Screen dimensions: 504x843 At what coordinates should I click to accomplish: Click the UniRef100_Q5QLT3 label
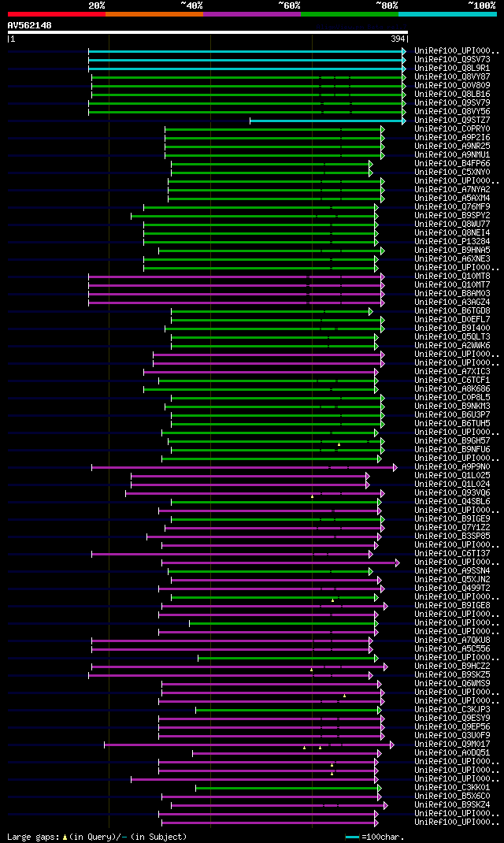(452, 337)
